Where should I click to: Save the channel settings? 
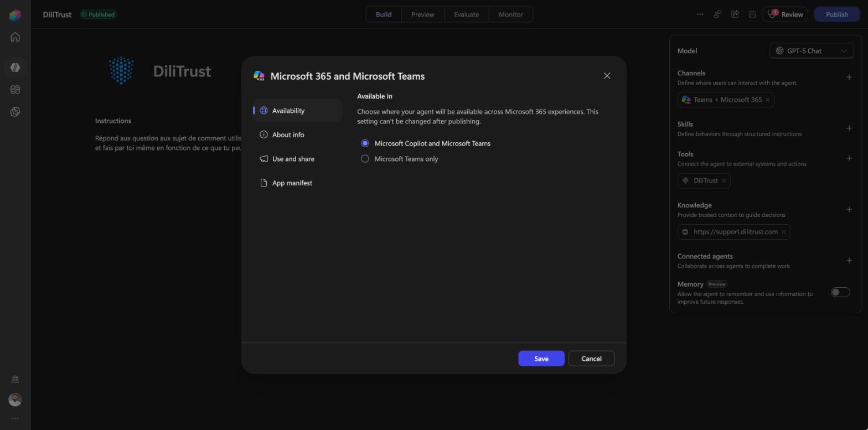[541, 359]
